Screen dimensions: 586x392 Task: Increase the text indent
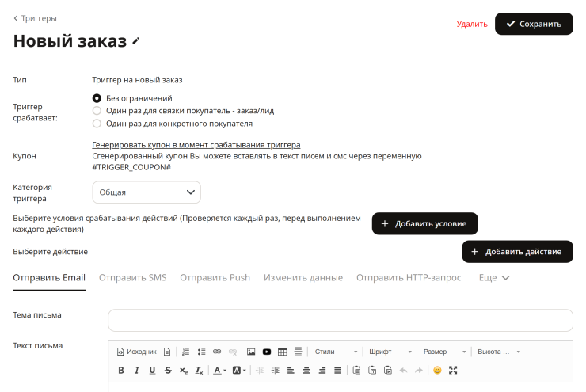[276, 371]
